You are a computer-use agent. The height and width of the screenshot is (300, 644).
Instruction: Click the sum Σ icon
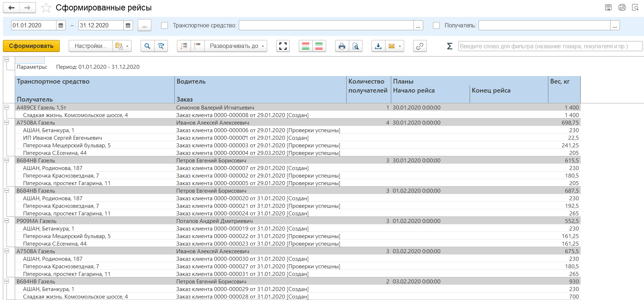tap(449, 46)
